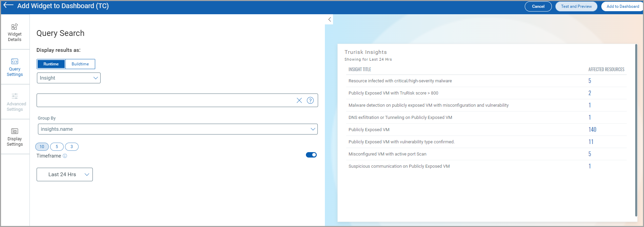Click Add to Dashboard button
644x227 pixels.
pos(623,6)
